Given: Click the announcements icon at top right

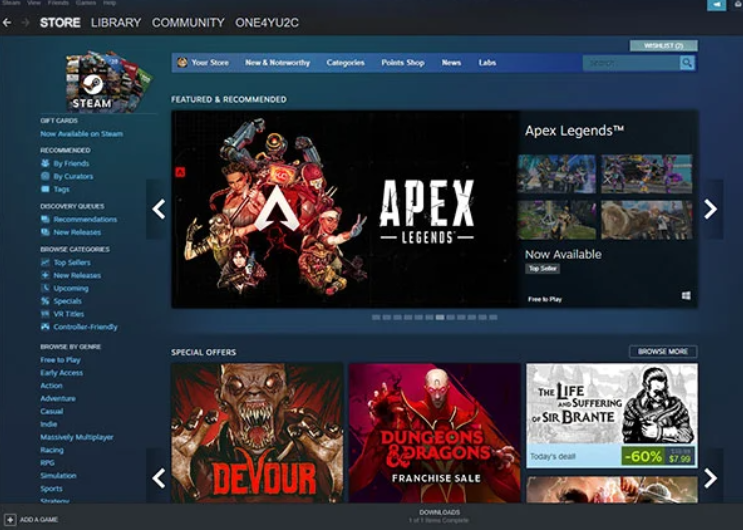Looking at the screenshot, I should 716,5.
